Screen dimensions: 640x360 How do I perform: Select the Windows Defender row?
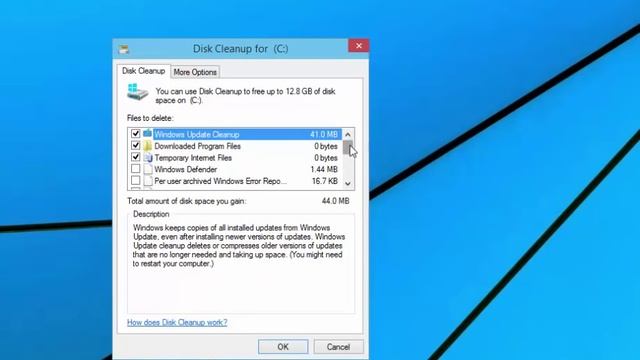[236, 169]
